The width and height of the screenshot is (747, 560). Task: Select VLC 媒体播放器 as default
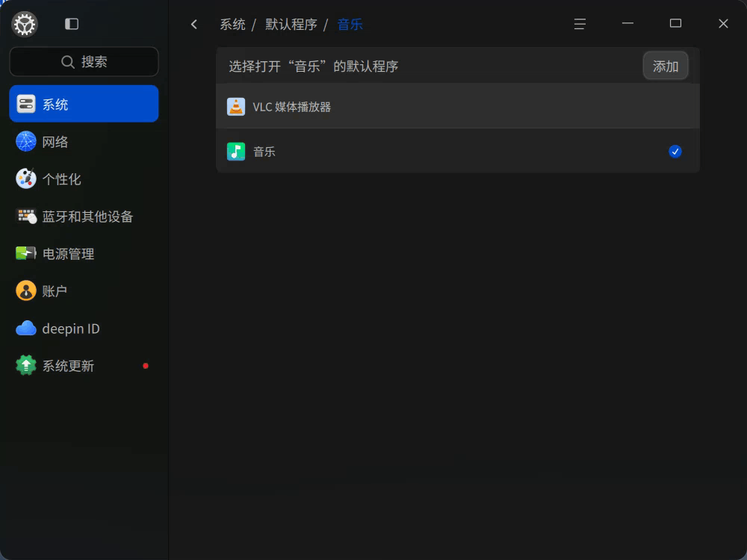pyautogui.click(x=458, y=106)
